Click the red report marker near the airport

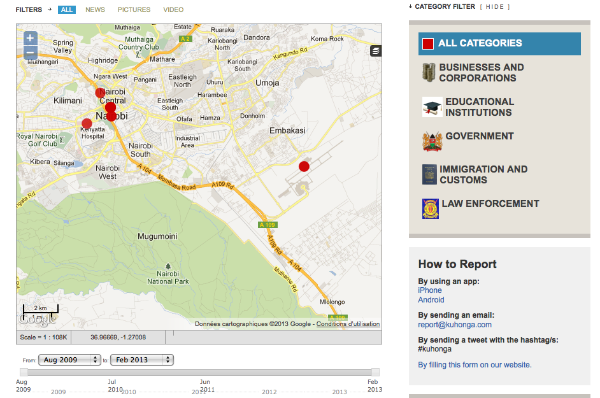click(x=304, y=166)
